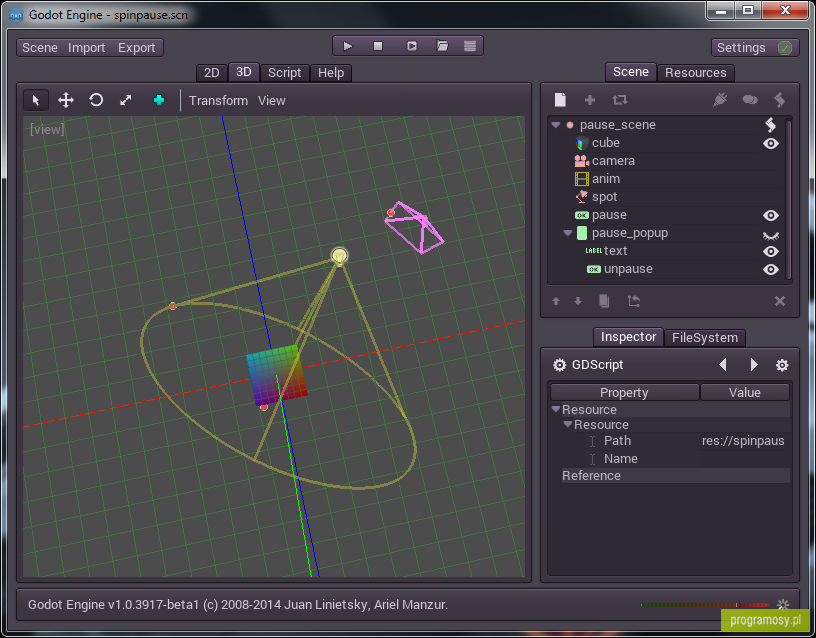
Task: Select the anim node in tree
Action: click(605, 178)
